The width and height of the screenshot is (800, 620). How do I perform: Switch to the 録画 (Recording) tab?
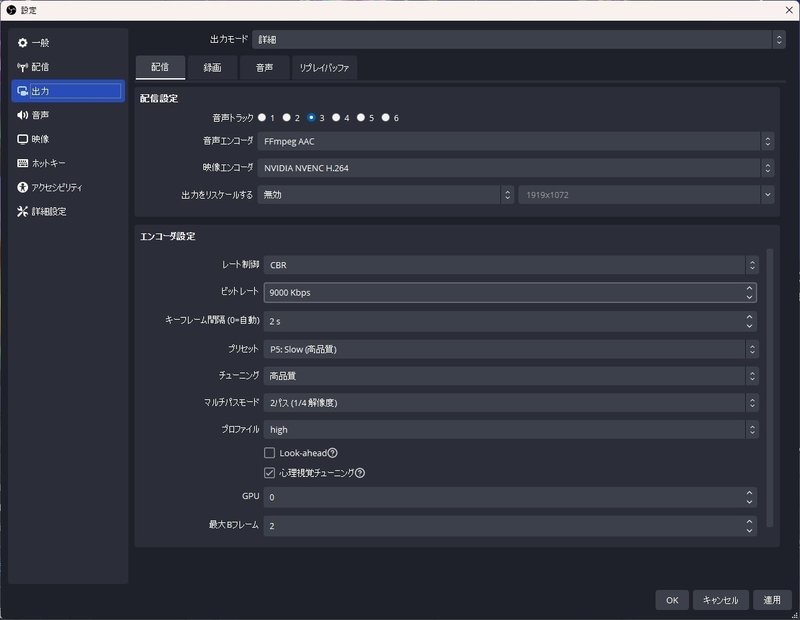(212, 67)
